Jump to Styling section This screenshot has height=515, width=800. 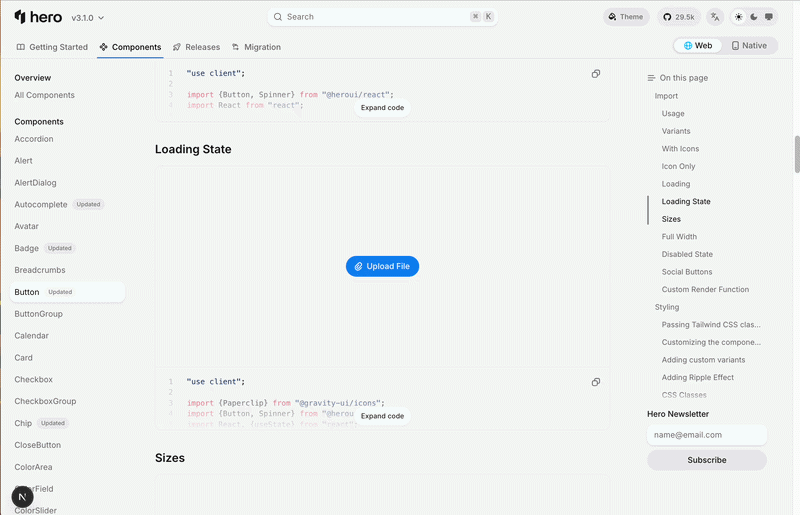667,307
